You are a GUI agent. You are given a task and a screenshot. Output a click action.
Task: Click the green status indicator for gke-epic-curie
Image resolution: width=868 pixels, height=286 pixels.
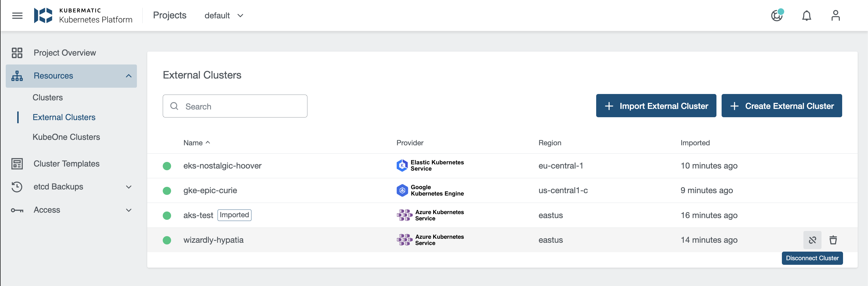tap(167, 191)
